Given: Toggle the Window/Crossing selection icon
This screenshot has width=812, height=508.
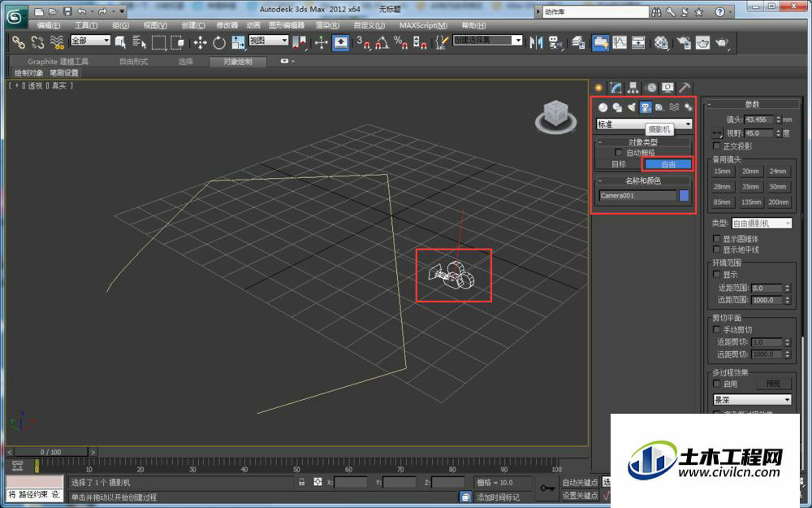Looking at the screenshot, I should (177, 42).
